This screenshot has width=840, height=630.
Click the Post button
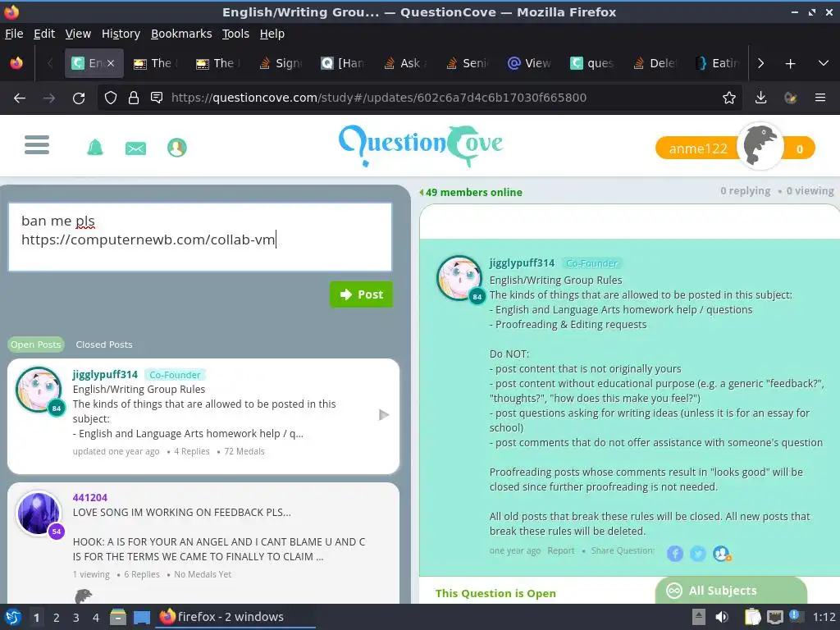[361, 294]
